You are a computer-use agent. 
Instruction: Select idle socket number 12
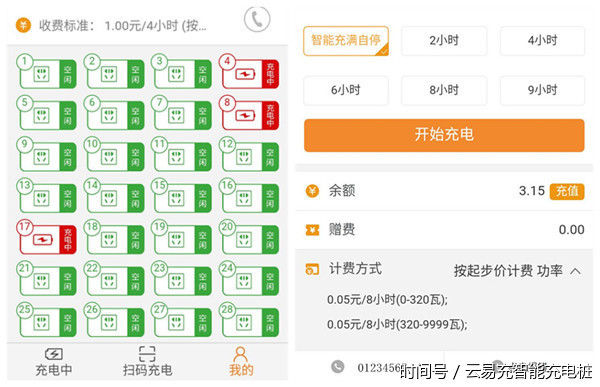tap(249, 155)
